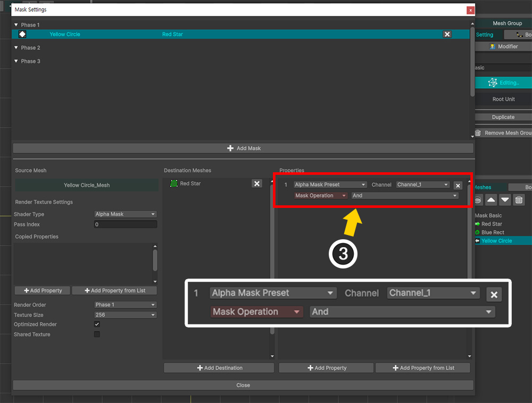532x403 pixels.
Task: Click the Root Unit button
Action: 503,99
